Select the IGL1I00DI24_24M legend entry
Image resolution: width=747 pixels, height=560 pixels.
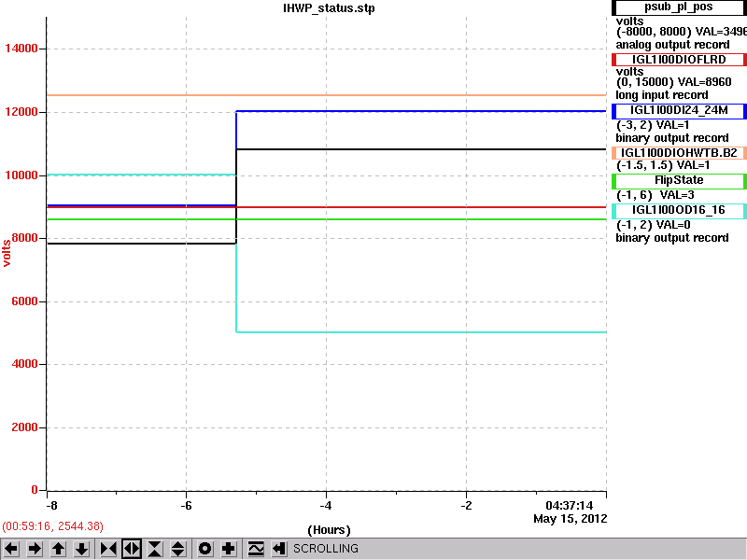(x=679, y=110)
